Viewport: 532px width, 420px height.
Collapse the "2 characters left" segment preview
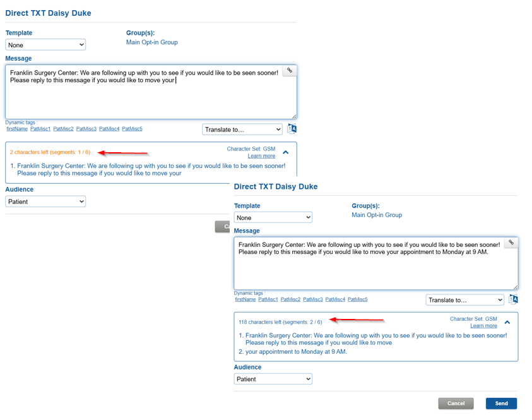(286, 152)
